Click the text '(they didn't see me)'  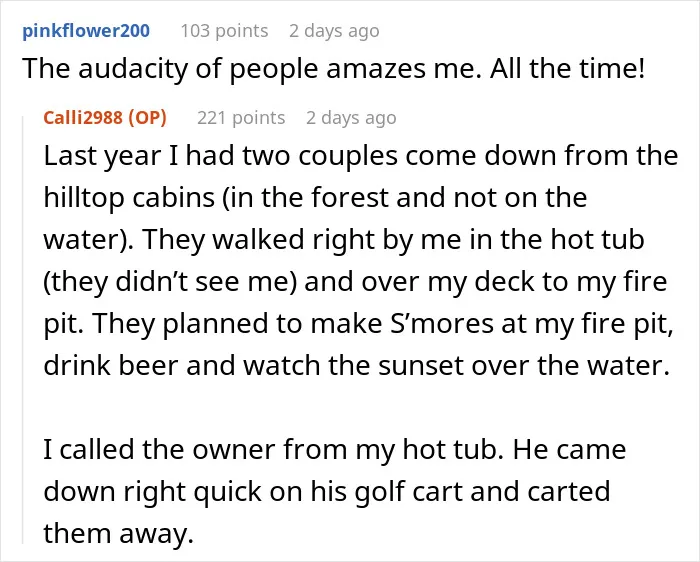[171, 282]
